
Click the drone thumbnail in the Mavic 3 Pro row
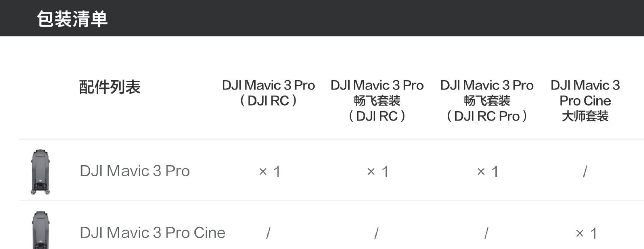coord(41,172)
